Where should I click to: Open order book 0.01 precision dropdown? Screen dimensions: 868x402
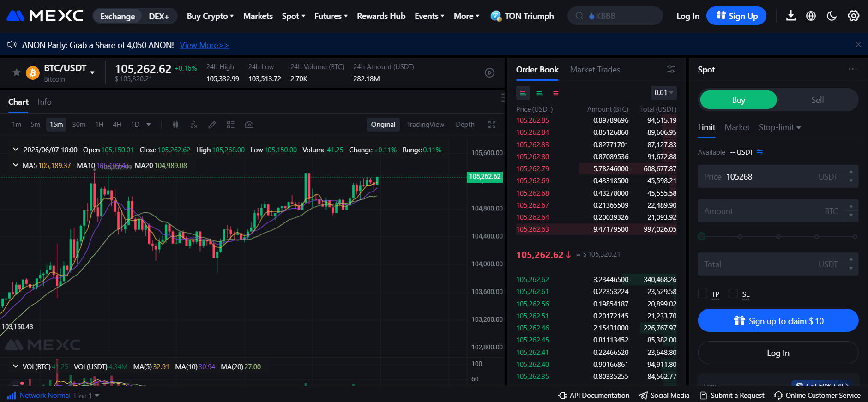664,93
